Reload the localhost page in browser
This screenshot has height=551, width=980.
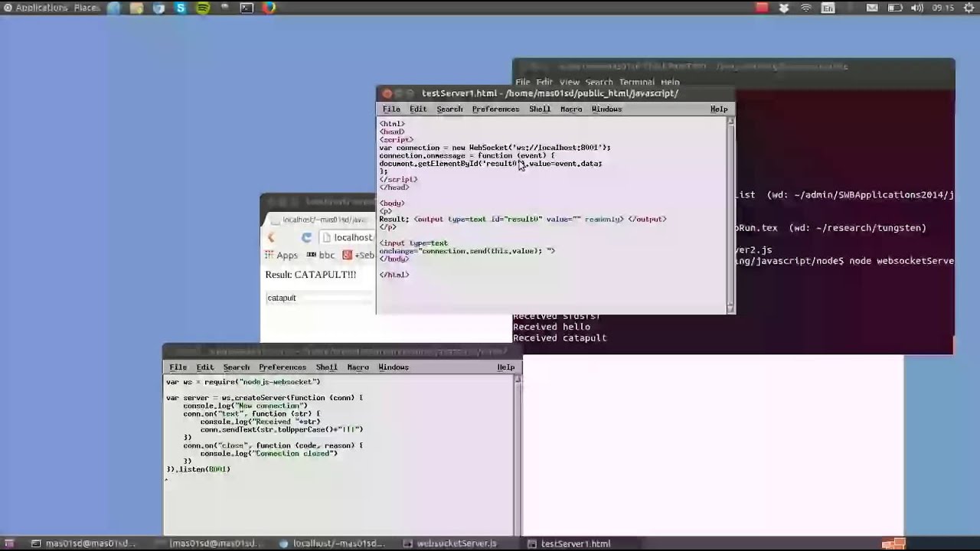[306, 237]
